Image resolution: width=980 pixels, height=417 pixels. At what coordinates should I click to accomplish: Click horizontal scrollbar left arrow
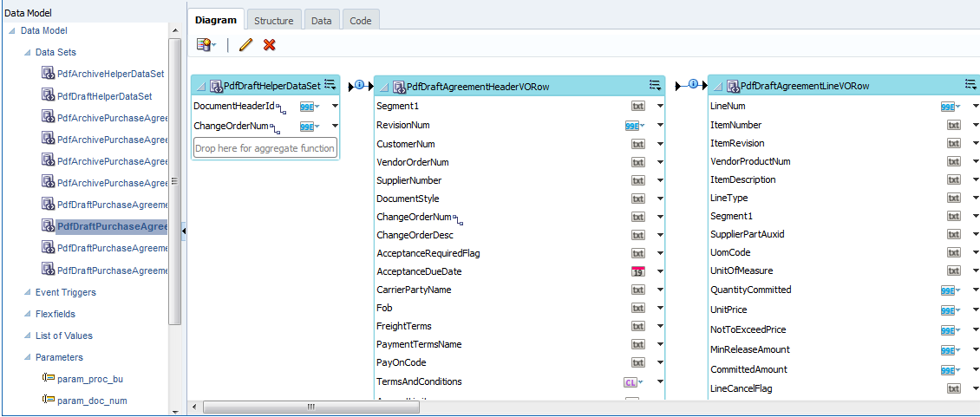click(194, 407)
